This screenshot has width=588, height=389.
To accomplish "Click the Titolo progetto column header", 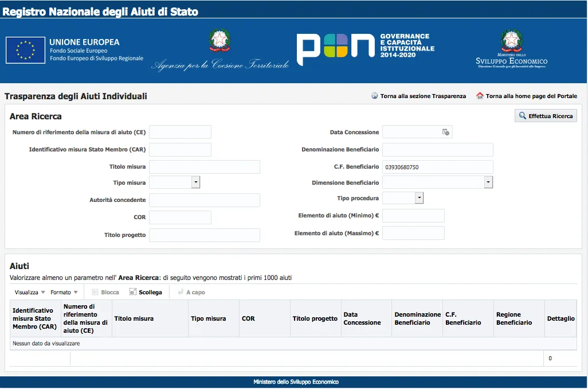I will point(316,318).
